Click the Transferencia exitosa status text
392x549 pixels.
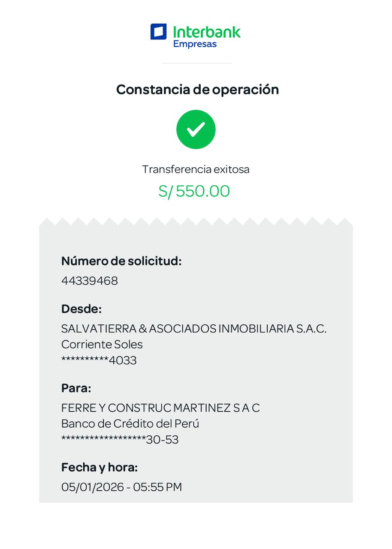[196, 169]
